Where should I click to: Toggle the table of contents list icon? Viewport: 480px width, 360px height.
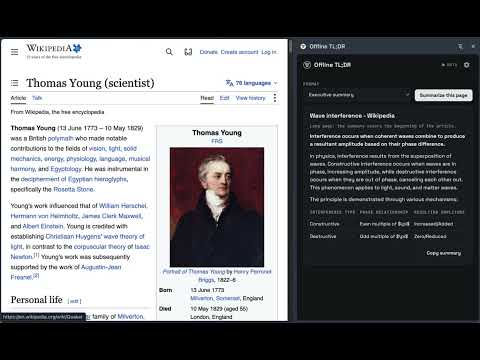pos(14,83)
